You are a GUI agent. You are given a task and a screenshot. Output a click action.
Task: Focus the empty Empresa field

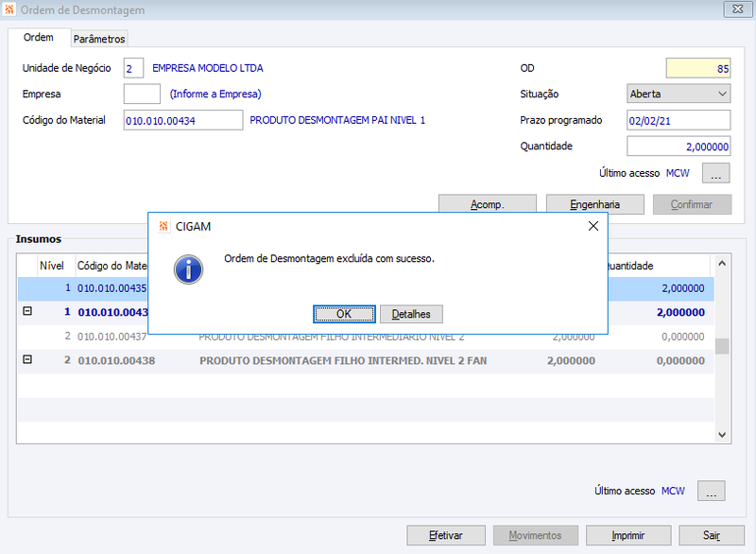tap(142, 94)
